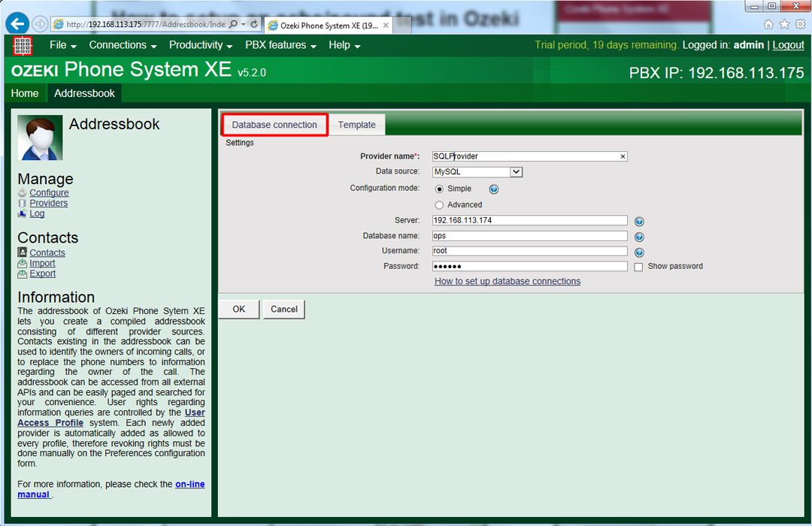The width and height of the screenshot is (812, 526).
Task: Open the address bar dropdown arrow
Action: [244, 24]
